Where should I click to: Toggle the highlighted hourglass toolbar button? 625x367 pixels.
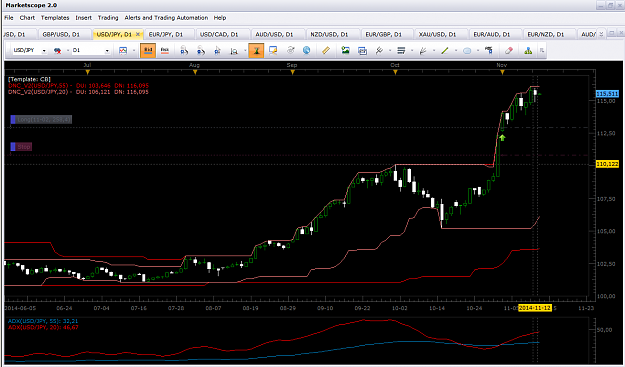256,51
